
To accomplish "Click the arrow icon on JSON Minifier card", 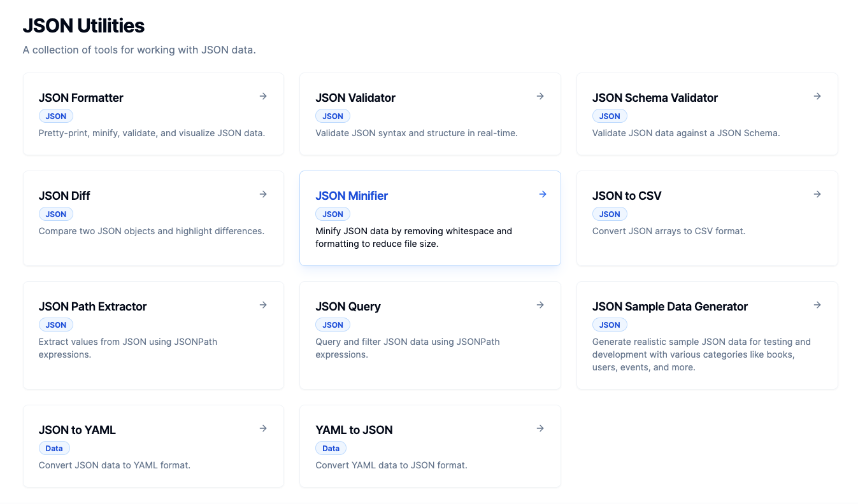I will [x=543, y=194].
